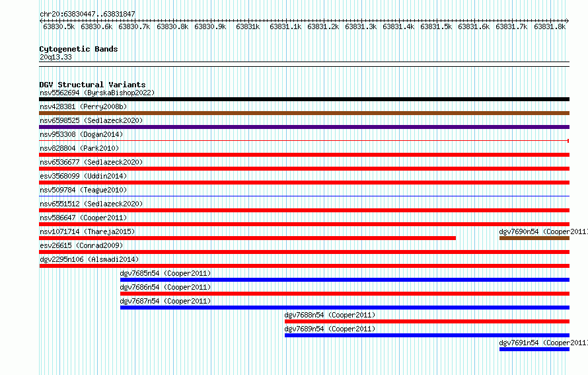
Task: Click esv3568099 (Uddin2014) label
Action: [83, 176]
